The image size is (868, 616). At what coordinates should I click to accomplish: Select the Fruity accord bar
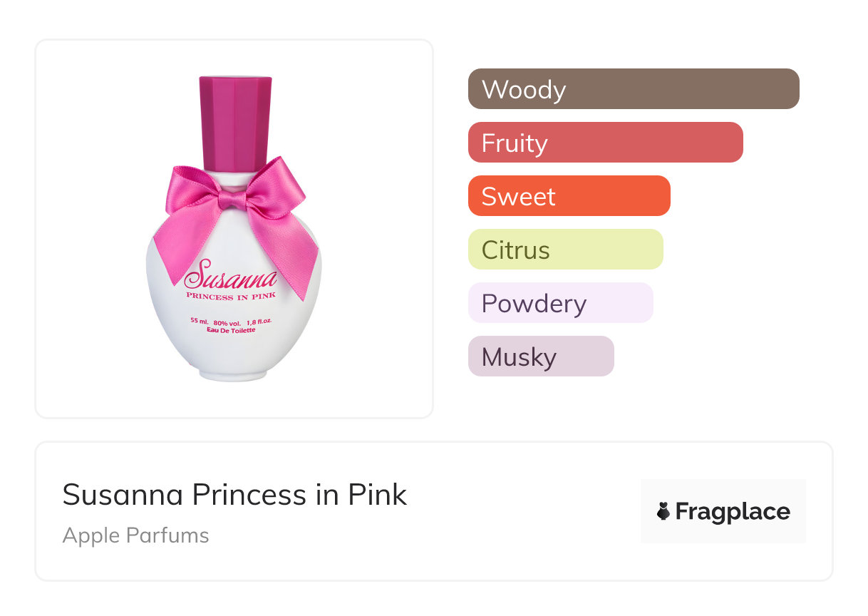[x=605, y=143]
